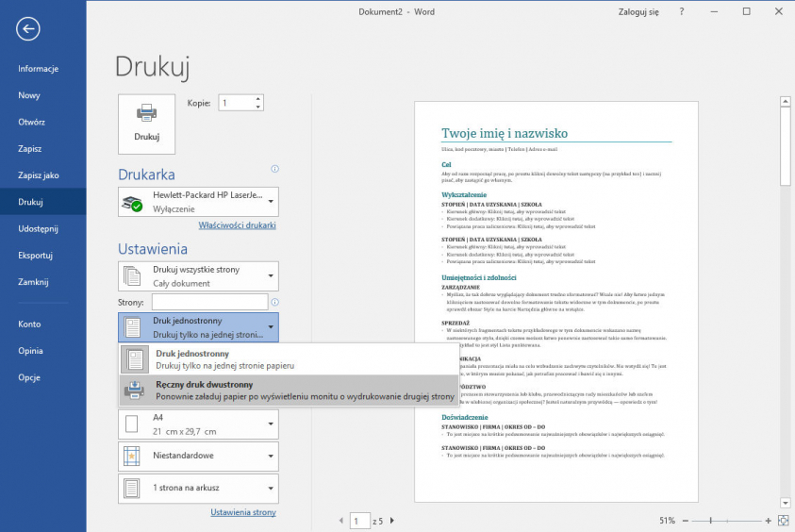The height and width of the screenshot is (532, 795).
Task: Select Druk jednostronny option
Action: click(288, 358)
